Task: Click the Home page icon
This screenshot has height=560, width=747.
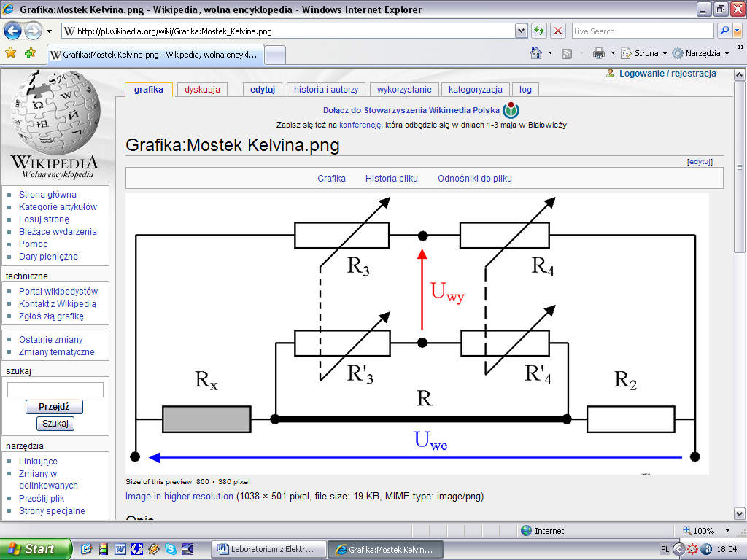Action: coord(536,53)
